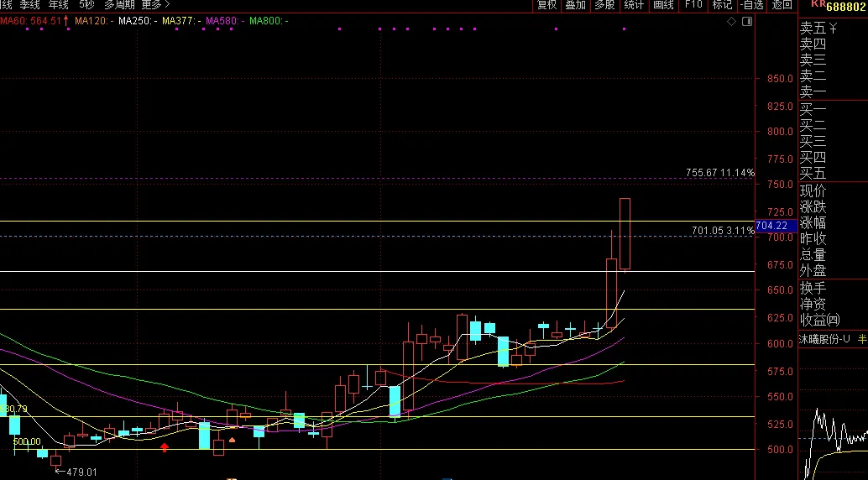Viewport: 868px width, 480px height.
Task: Click the 701.05 3.11% level label
Action: pos(723,230)
